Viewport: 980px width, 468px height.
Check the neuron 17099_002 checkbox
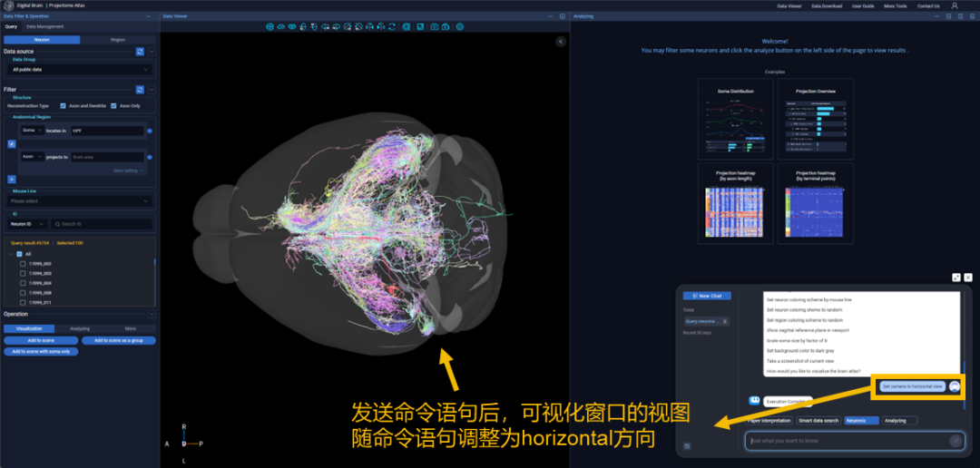(x=23, y=264)
